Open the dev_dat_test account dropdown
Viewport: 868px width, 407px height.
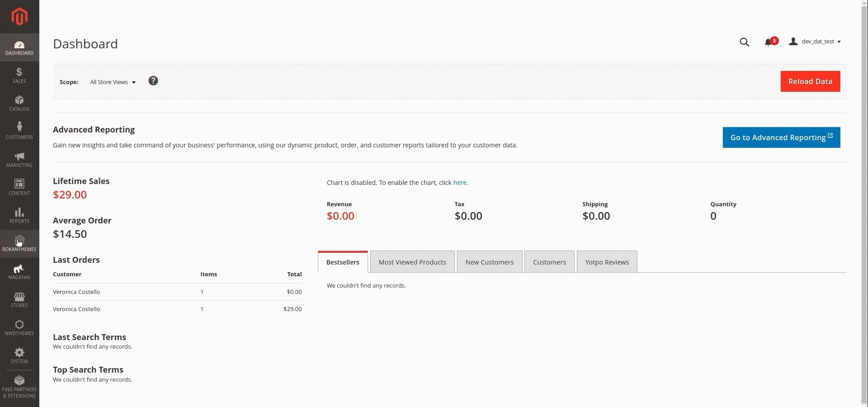(815, 42)
